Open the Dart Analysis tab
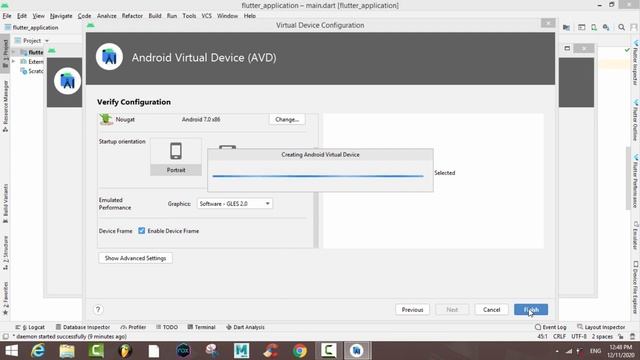Viewport: 640px width, 360px height. coord(245,327)
